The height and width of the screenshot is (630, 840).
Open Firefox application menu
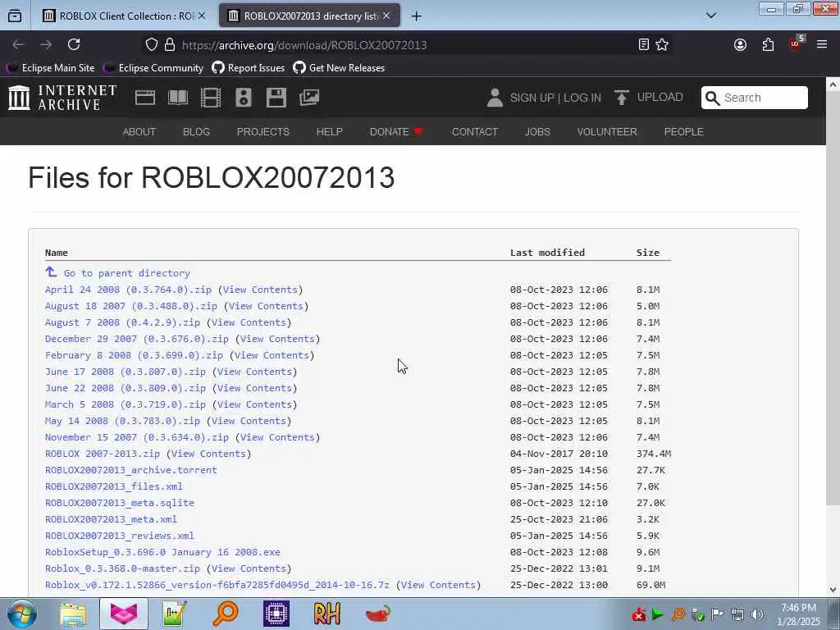click(822, 44)
